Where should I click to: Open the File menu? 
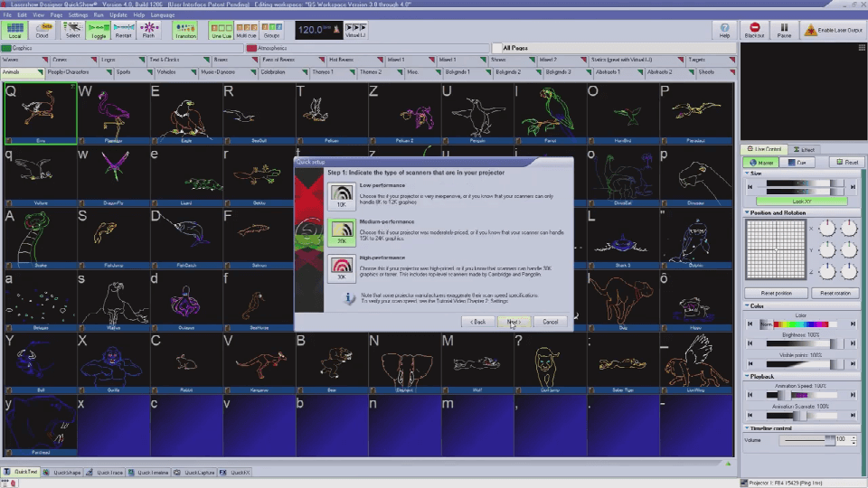tap(7, 15)
